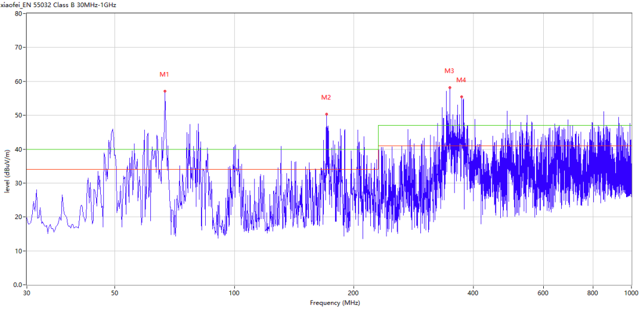The image size is (644, 309).
Task: Click the 100 tick on frequency axis
Action: [x=234, y=293]
